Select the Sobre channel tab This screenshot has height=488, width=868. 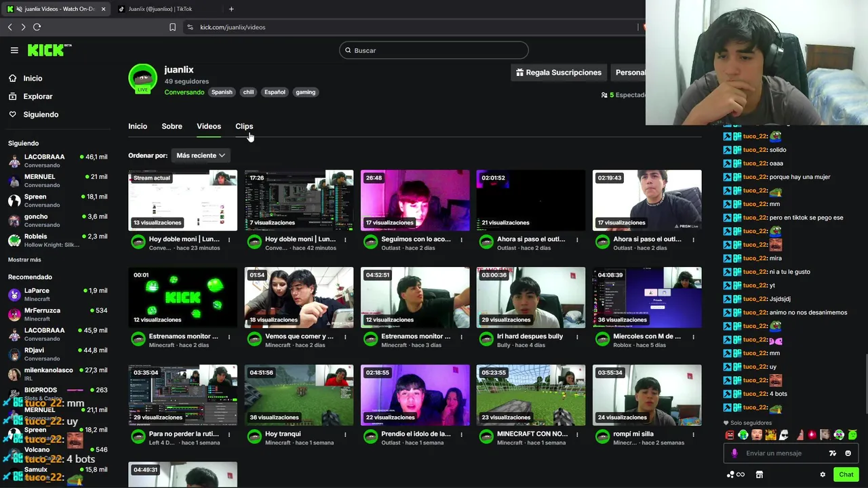tap(172, 126)
